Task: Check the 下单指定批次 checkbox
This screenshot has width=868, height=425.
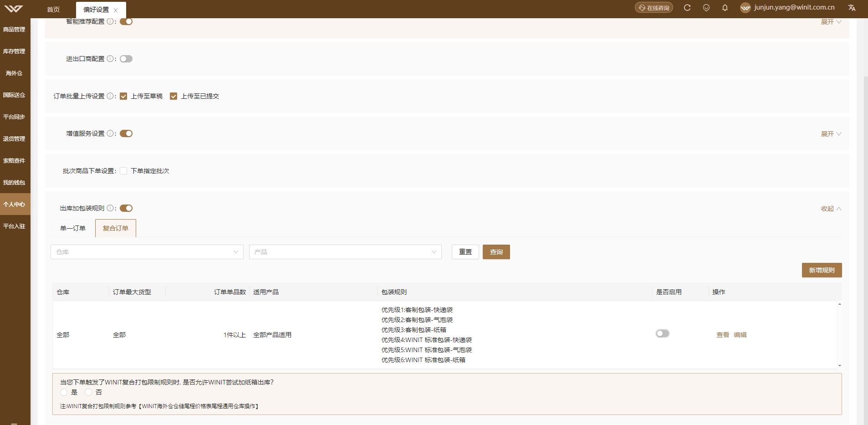Action: pos(123,171)
